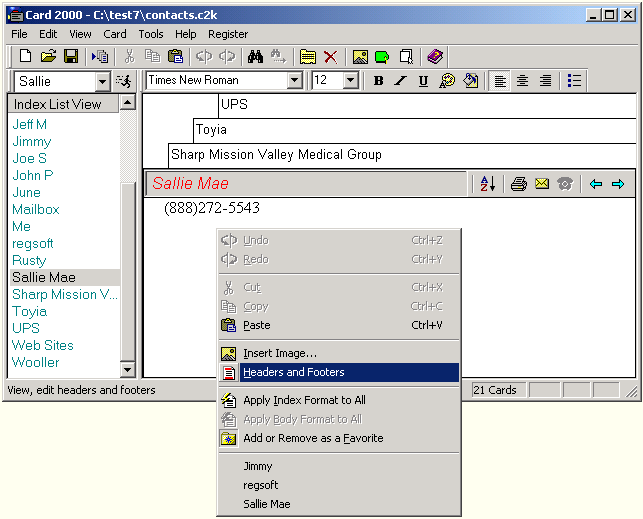Click the scissors Cut icon in the toolbar
The height and width of the screenshot is (519, 643).
[129, 56]
